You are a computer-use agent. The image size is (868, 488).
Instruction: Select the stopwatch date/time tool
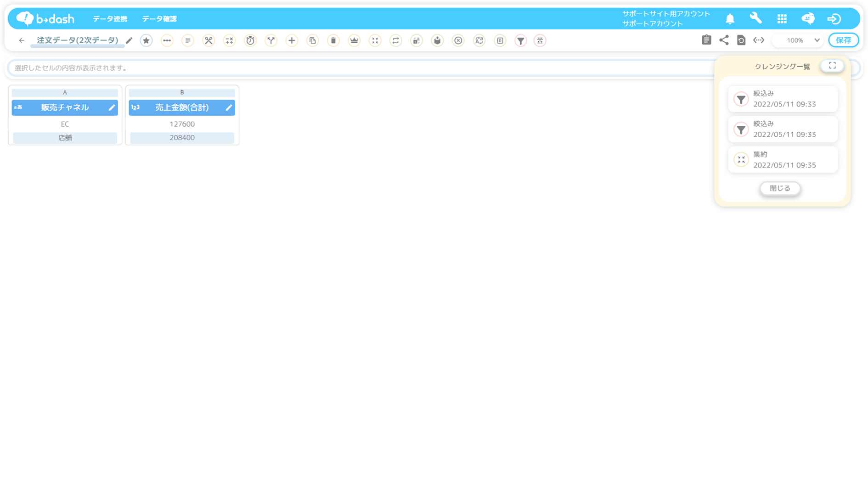tap(250, 40)
